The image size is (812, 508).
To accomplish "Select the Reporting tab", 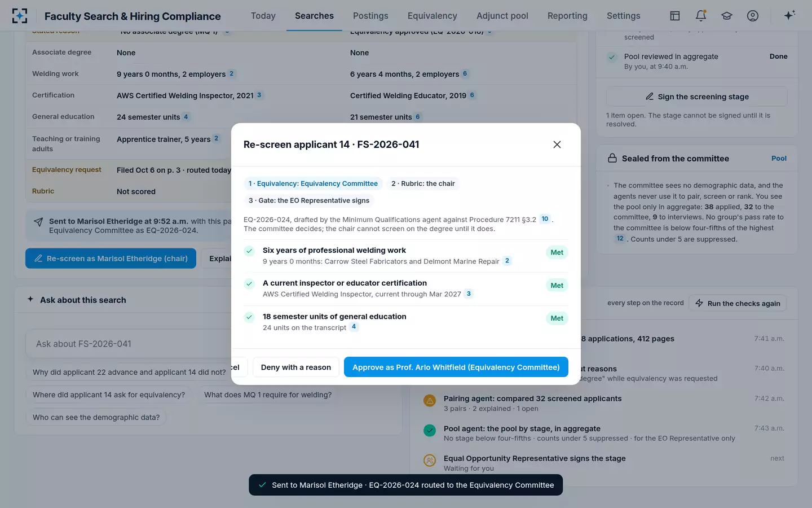I will tap(567, 16).
